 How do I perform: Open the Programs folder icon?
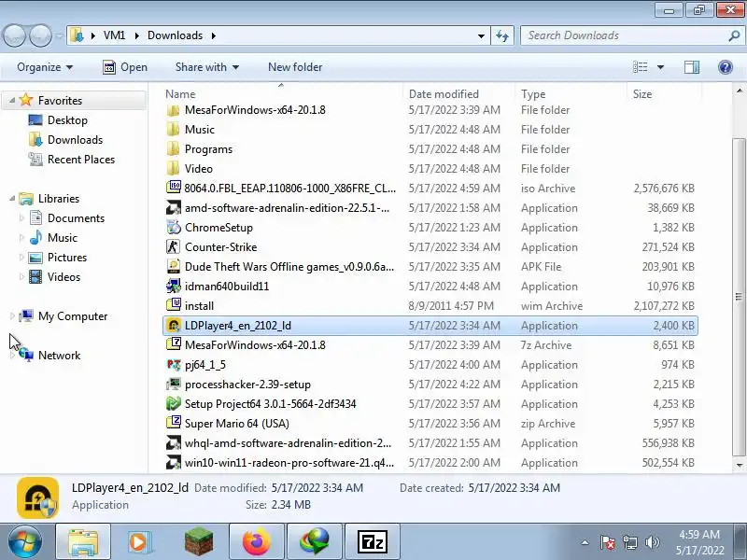[174, 149]
